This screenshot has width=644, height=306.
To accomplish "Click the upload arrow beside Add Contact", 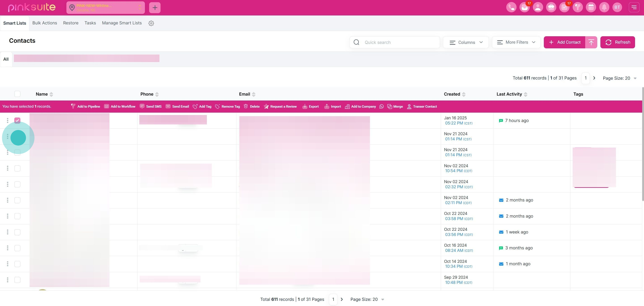I will [591, 42].
